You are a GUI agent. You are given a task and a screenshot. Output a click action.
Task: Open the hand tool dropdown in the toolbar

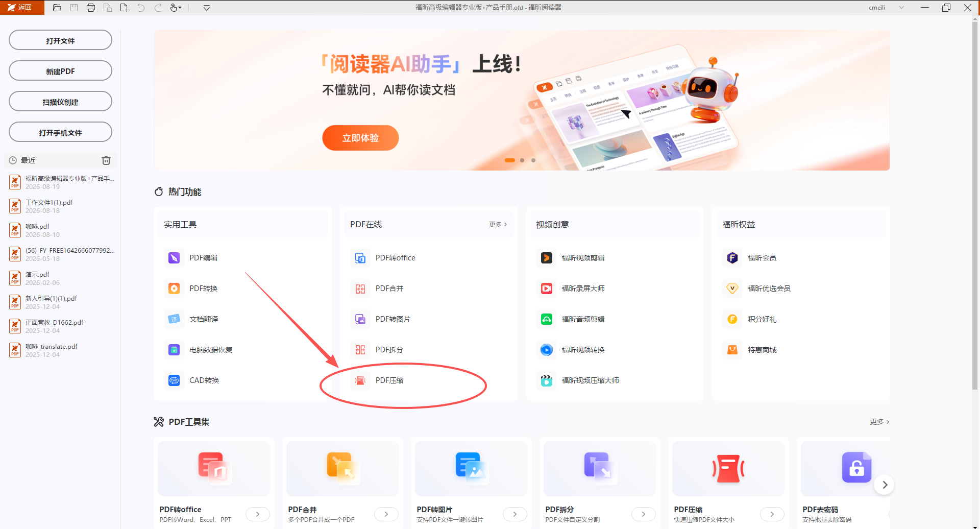[176, 8]
